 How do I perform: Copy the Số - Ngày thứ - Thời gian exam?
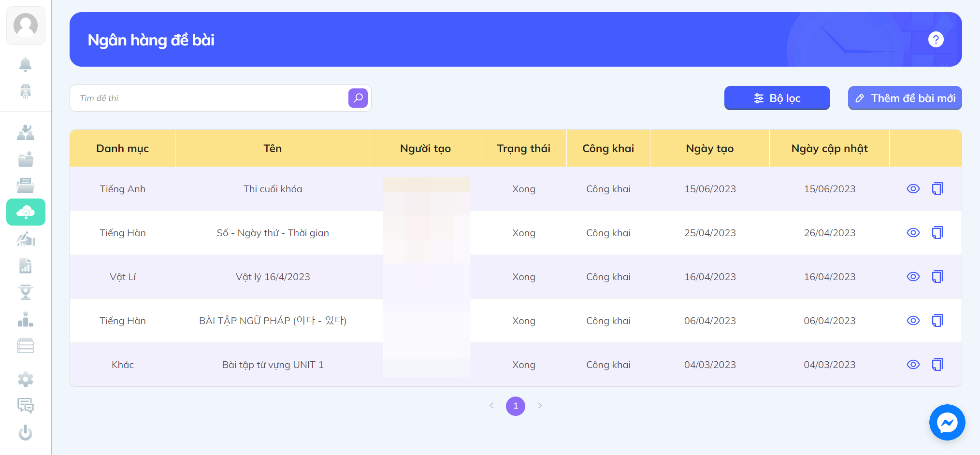[937, 233]
